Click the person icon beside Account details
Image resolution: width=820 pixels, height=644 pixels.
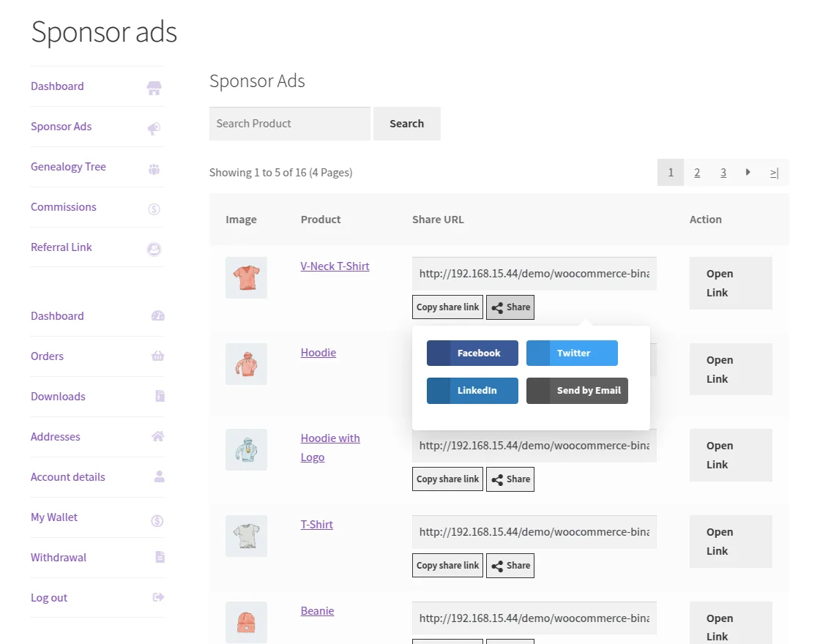158,477
